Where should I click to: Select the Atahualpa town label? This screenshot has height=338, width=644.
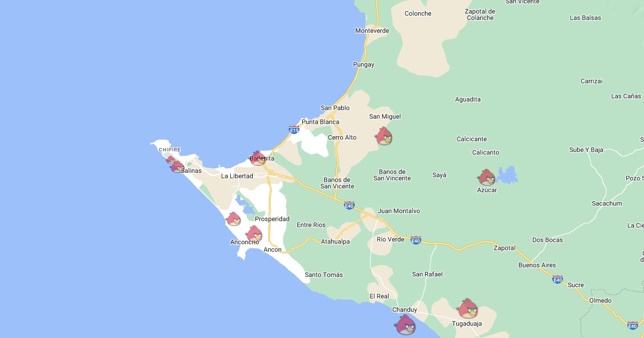[335, 242]
